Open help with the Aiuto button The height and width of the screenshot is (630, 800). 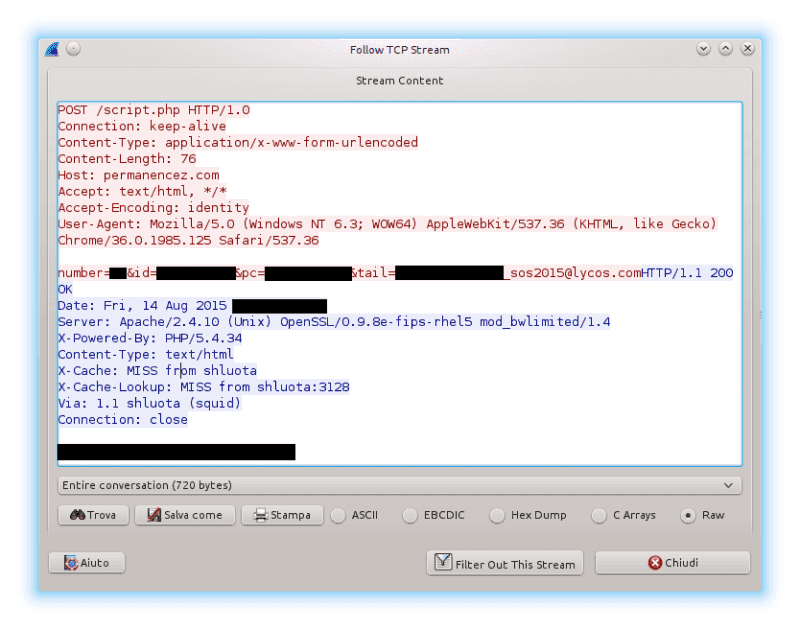click(86, 563)
